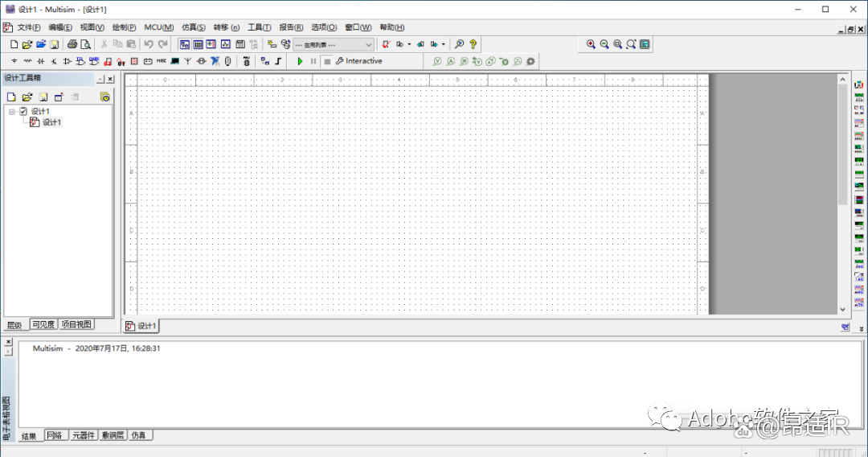Place a voltage probe
Screen dimensions: 868x457
[437, 61]
